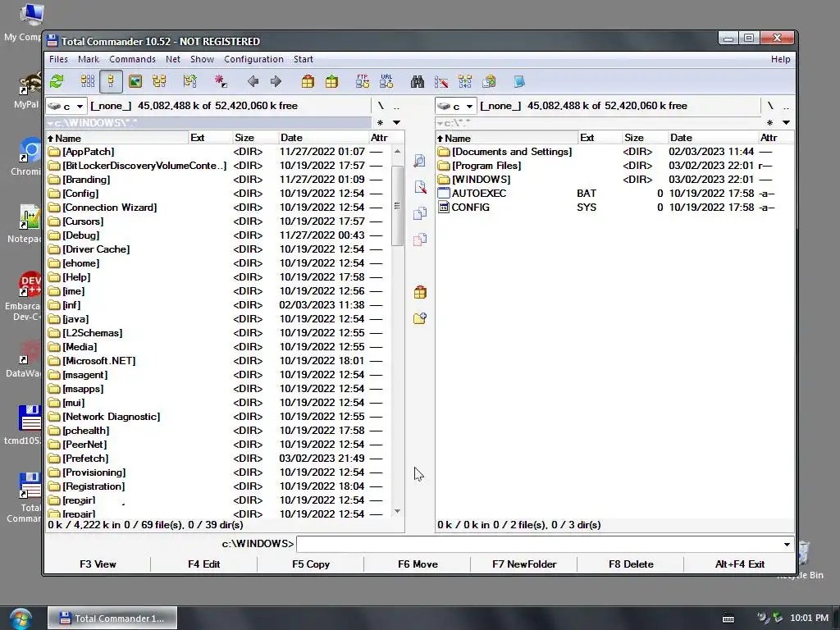The height and width of the screenshot is (630, 840).
Task: Switch to Thumbnail view picture icon
Action: click(135, 81)
